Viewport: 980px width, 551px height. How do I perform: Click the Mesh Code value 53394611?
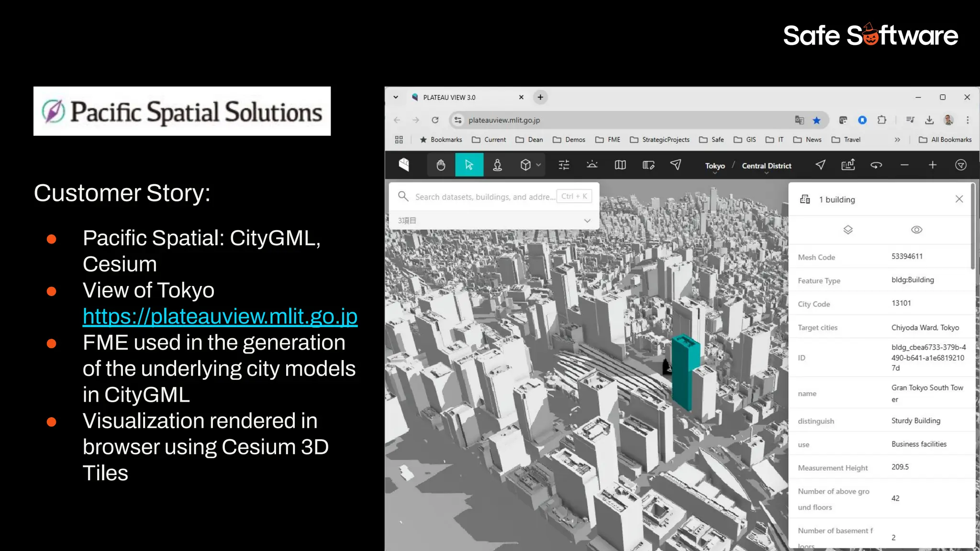click(x=907, y=256)
